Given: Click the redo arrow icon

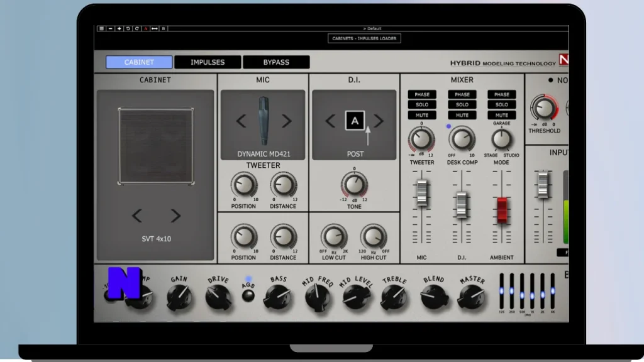Looking at the screenshot, I should pyautogui.click(x=136, y=29).
